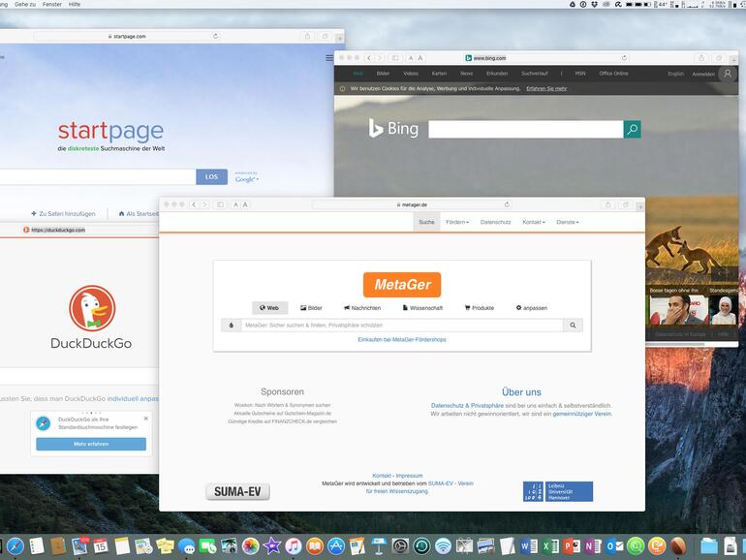Image resolution: width=746 pixels, height=560 pixels.
Task: Toggle the sidebar icon in MetaGer window
Action: (220, 204)
